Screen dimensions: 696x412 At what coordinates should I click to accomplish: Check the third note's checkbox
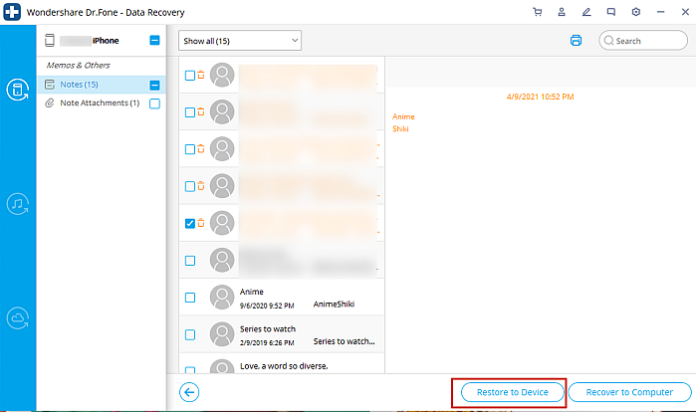click(190, 149)
